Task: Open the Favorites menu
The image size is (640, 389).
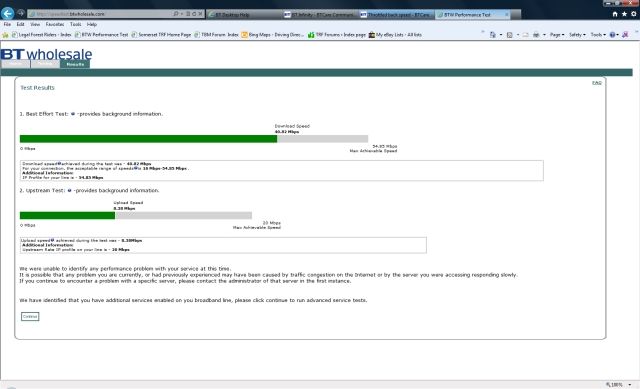Action: click(55, 24)
